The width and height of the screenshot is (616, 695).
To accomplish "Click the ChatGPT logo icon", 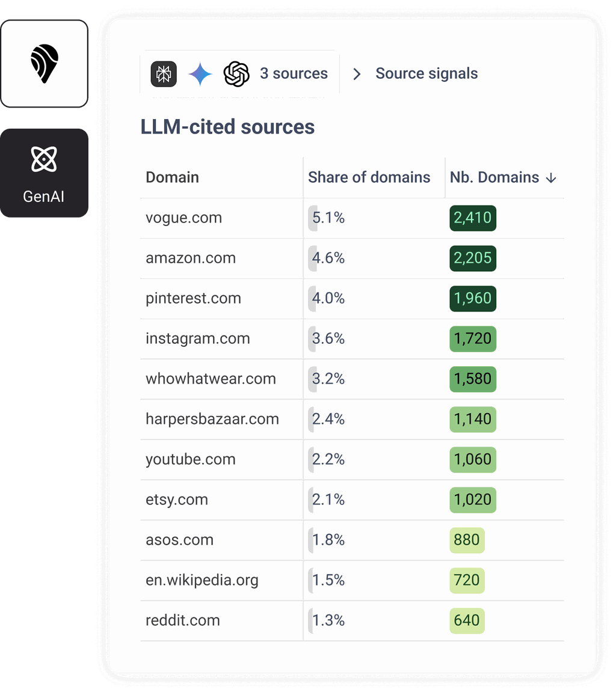I will (x=236, y=74).
